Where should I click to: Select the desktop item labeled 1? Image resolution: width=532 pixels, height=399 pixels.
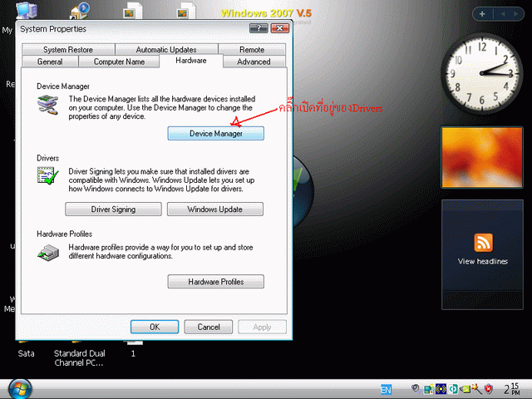pyautogui.click(x=133, y=353)
